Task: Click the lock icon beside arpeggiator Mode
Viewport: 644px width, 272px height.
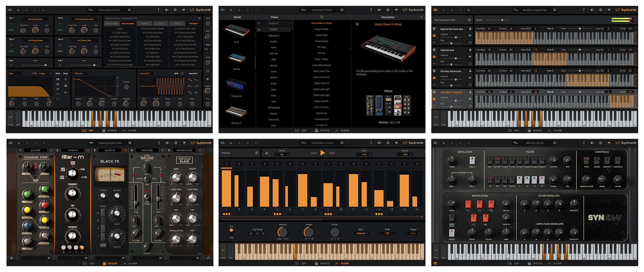Action: pyautogui.click(x=267, y=153)
